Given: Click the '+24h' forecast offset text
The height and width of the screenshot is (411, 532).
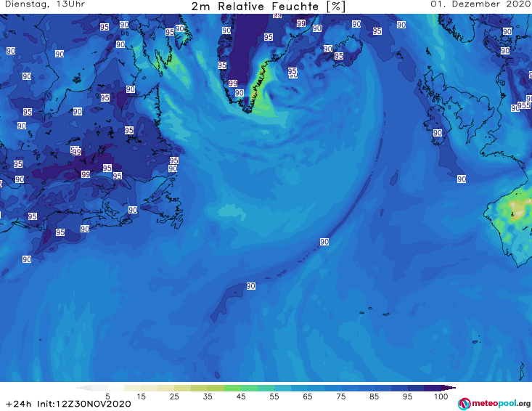Looking at the screenshot, I should 19,404.
